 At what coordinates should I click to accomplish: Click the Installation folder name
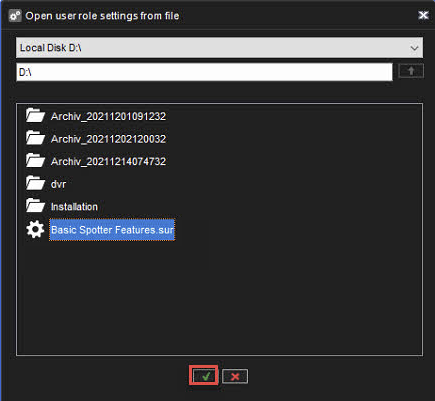(74, 207)
